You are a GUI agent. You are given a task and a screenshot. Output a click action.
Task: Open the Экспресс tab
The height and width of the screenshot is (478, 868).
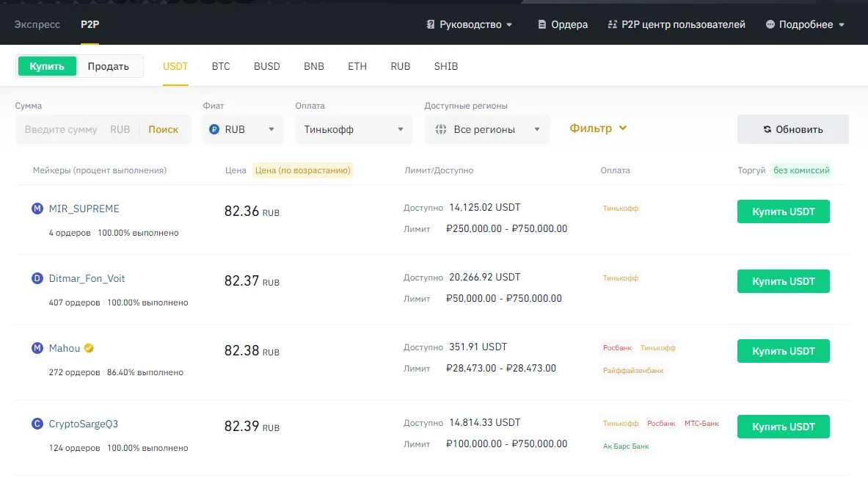click(x=37, y=24)
